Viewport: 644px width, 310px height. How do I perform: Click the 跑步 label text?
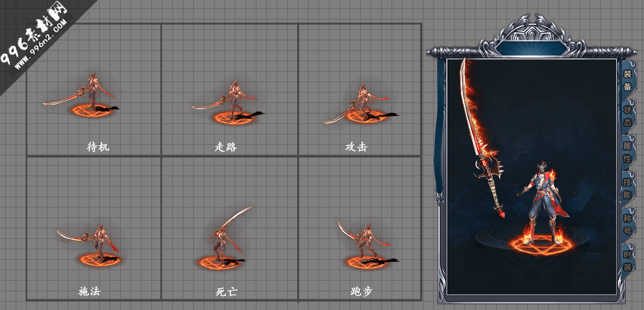pos(361,291)
